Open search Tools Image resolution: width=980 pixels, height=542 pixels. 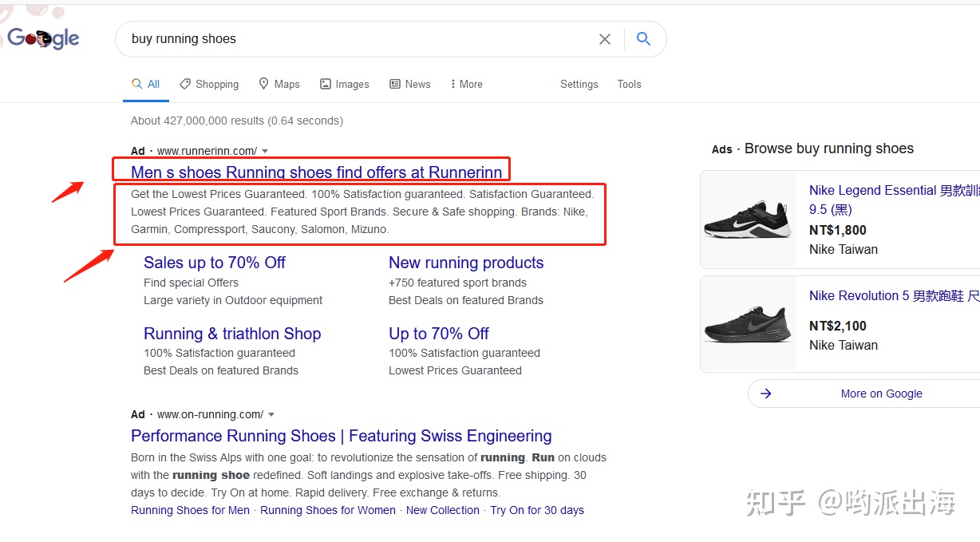click(629, 84)
